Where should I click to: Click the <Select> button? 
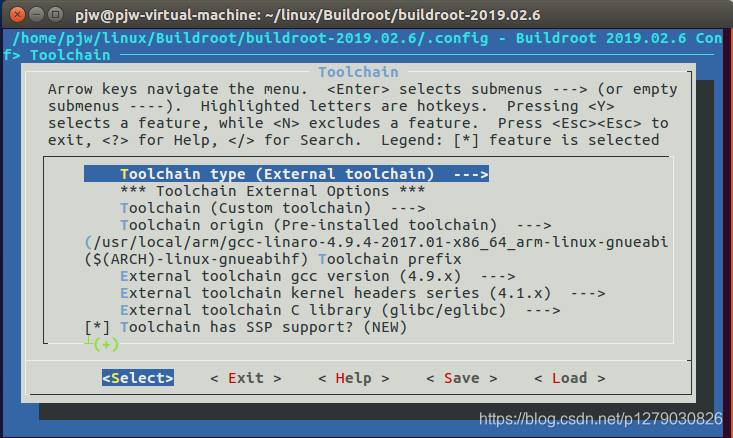point(138,378)
